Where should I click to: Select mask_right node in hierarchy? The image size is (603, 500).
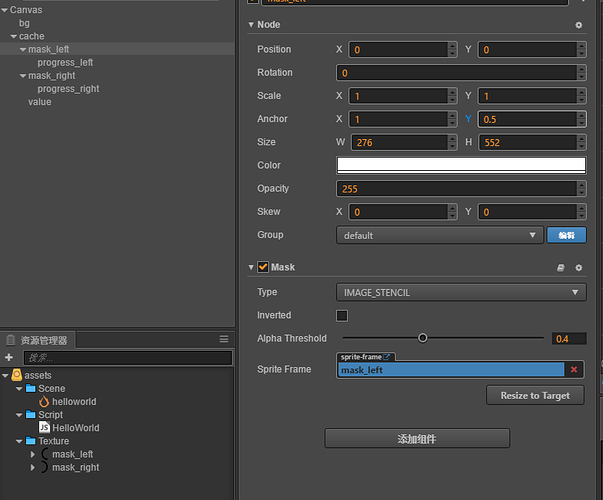[x=52, y=75]
